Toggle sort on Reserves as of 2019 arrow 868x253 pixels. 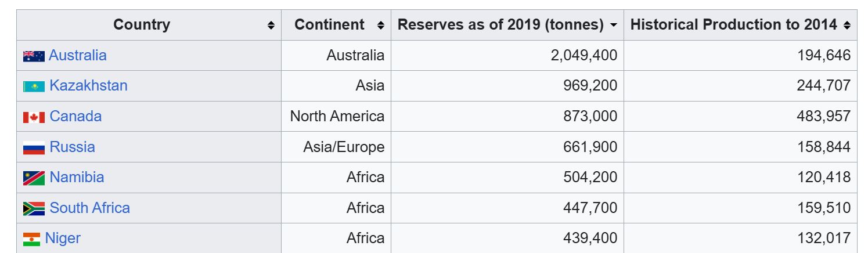point(614,26)
